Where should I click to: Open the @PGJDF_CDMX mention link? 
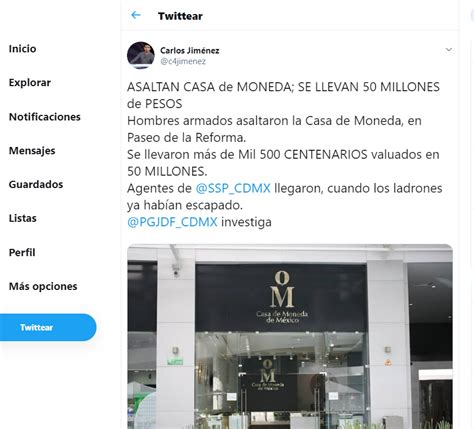(x=172, y=222)
